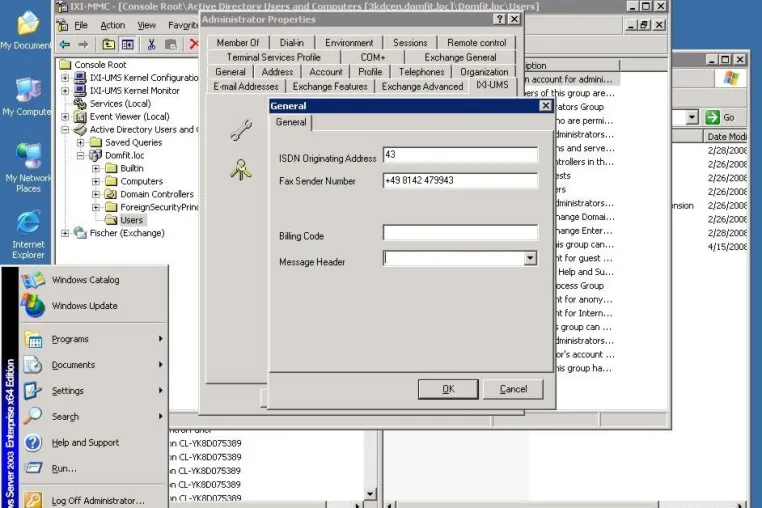The height and width of the screenshot is (508, 762).
Task: Open My Documents desktop icon
Action: (28, 31)
